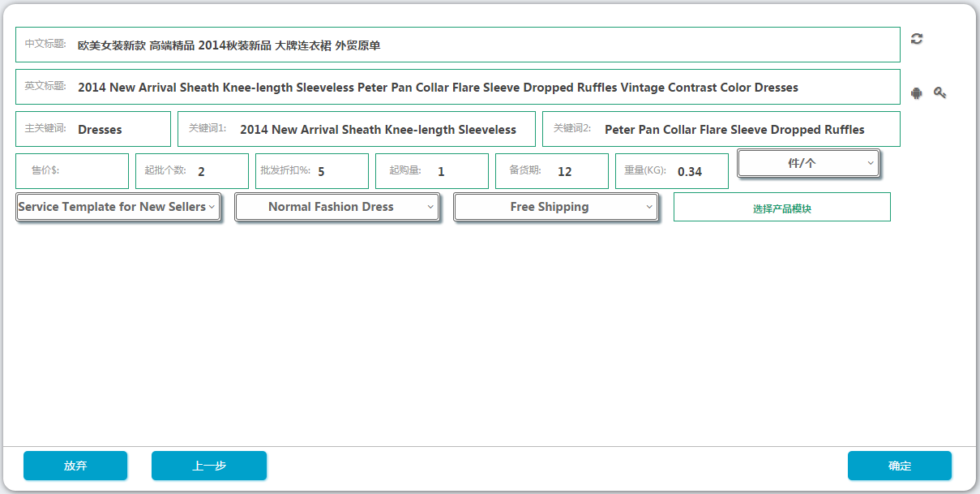Click the 关键词1 input field
The image size is (980, 494).
[357, 129]
